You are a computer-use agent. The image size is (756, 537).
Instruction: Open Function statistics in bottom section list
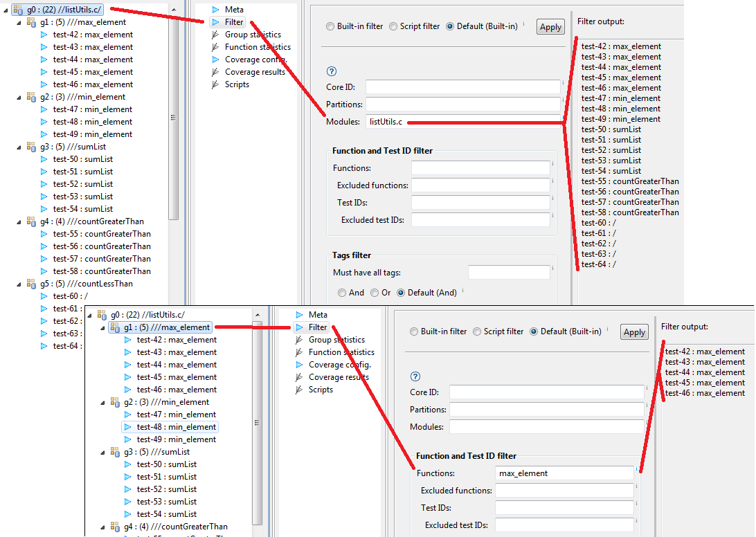[x=341, y=352]
